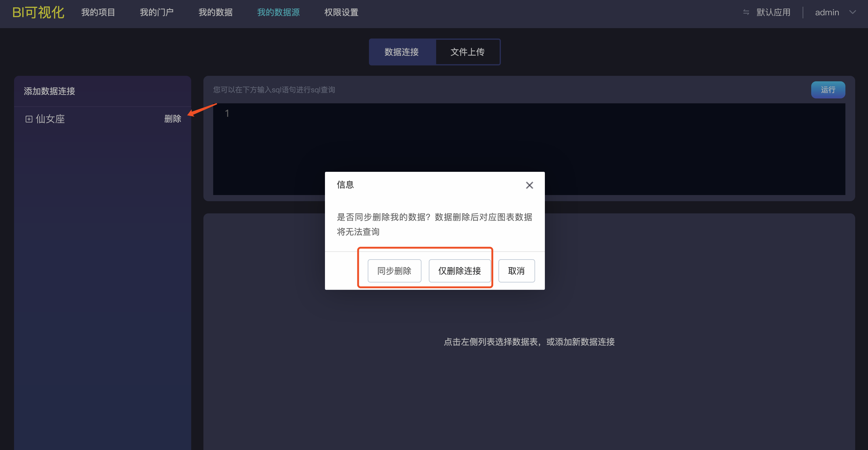The width and height of the screenshot is (868, 450).
Task: Open the 我的门户 menu
Action: [x=157, y=13]
